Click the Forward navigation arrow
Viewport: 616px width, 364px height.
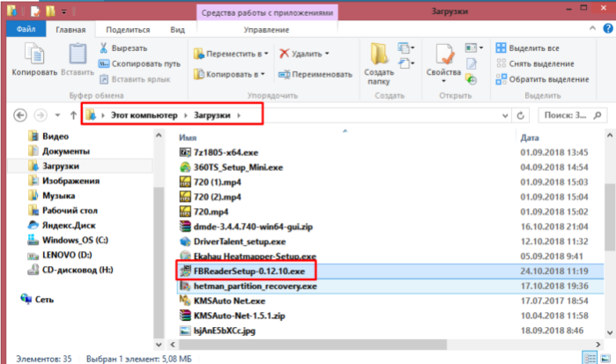click(40, 115)
